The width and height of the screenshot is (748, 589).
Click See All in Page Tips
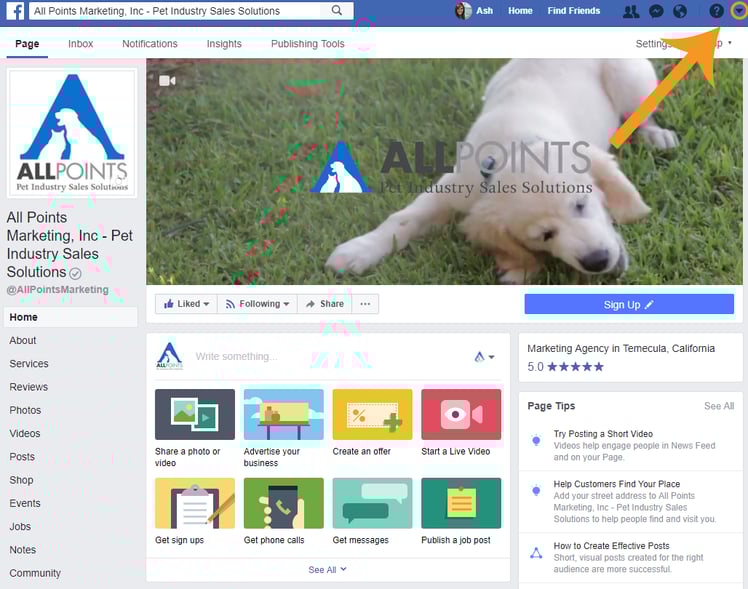tap(718, 406)
